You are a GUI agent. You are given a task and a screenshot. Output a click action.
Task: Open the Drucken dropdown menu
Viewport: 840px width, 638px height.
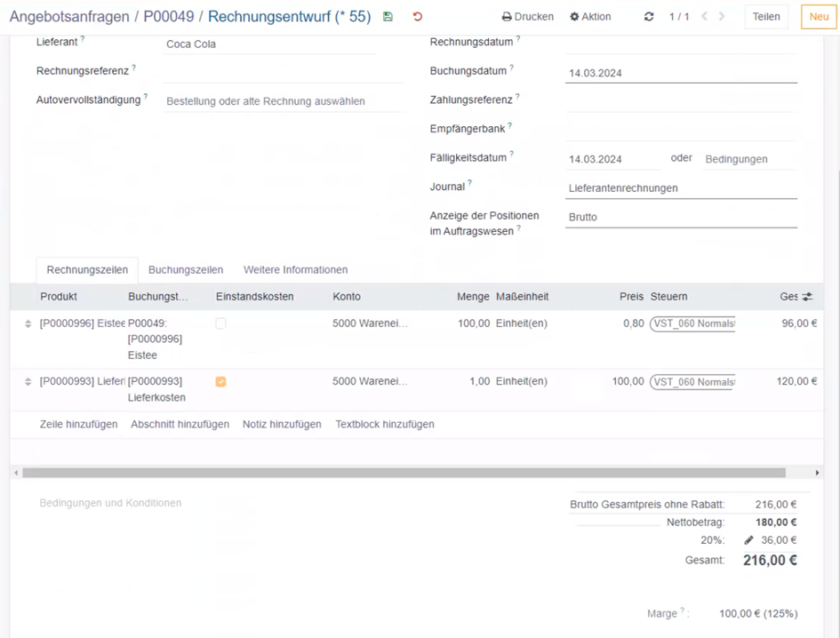tap(527, 17)
